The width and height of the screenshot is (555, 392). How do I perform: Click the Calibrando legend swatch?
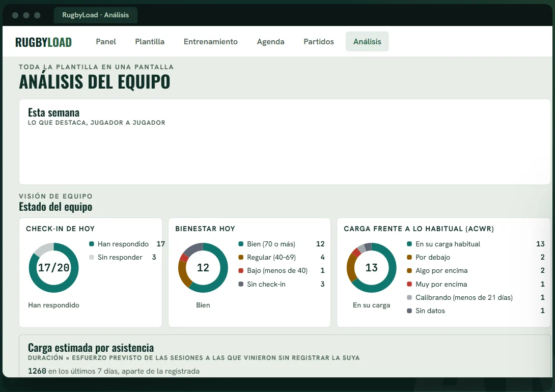point(409,297)
